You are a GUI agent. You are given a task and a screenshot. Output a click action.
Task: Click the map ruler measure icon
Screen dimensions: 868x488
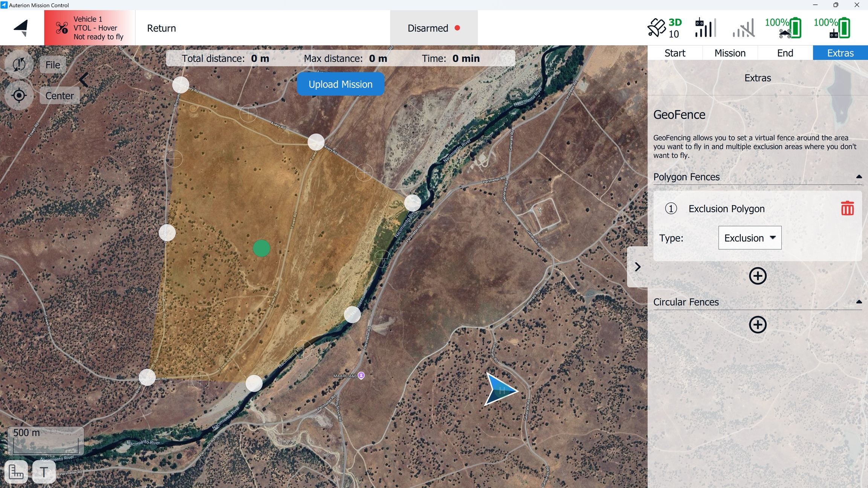[16, 471]
